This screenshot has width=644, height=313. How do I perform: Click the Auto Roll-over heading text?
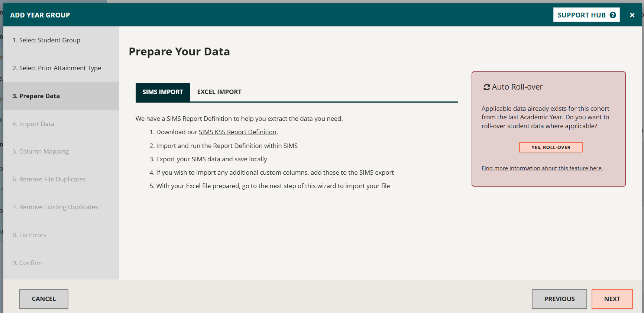tap(517, 87)
